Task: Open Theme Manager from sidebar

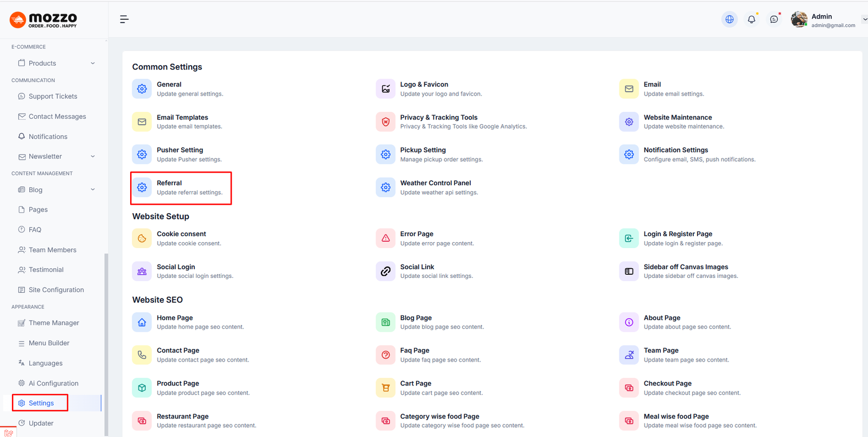Action: click(x=54, y=323)
